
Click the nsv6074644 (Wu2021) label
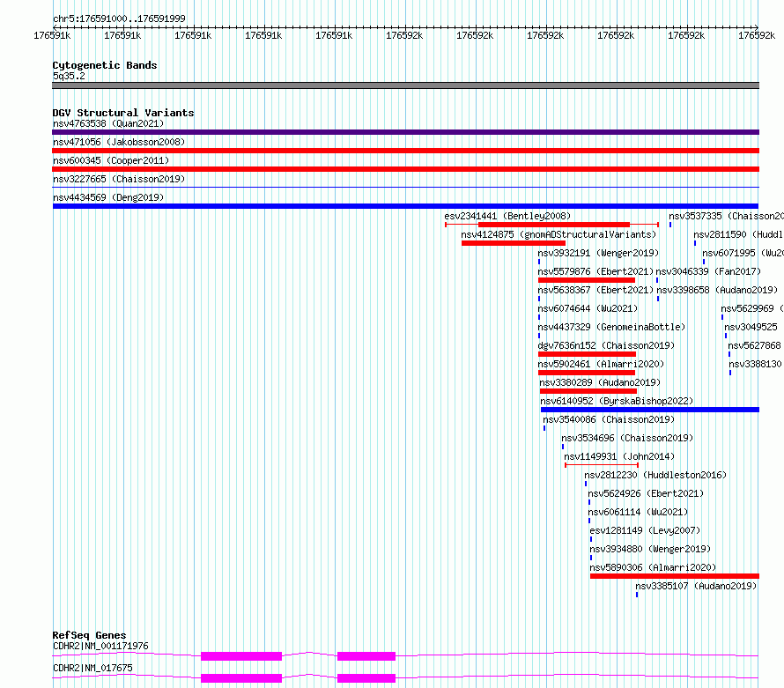(x=588, y=308)
